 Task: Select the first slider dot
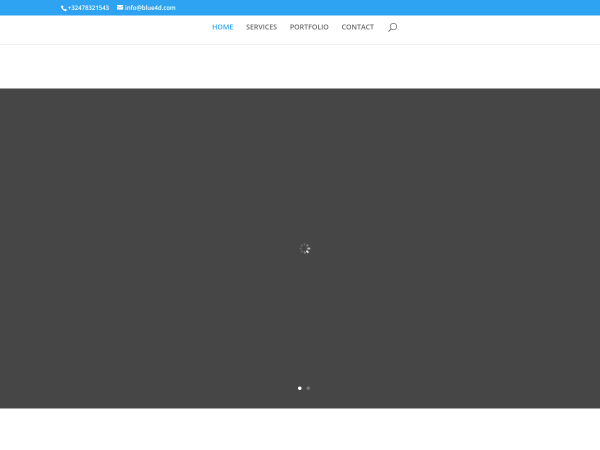click(x=300, y=388)
